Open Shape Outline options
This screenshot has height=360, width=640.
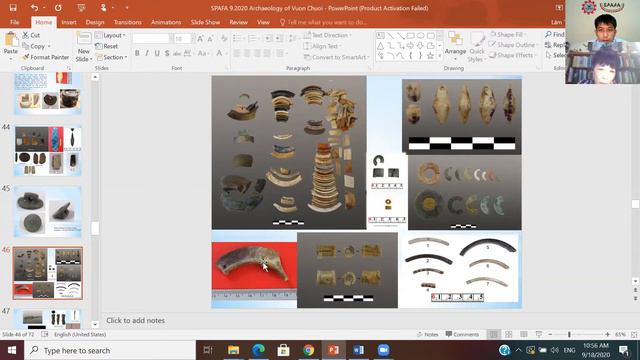(x=513, y=45)
